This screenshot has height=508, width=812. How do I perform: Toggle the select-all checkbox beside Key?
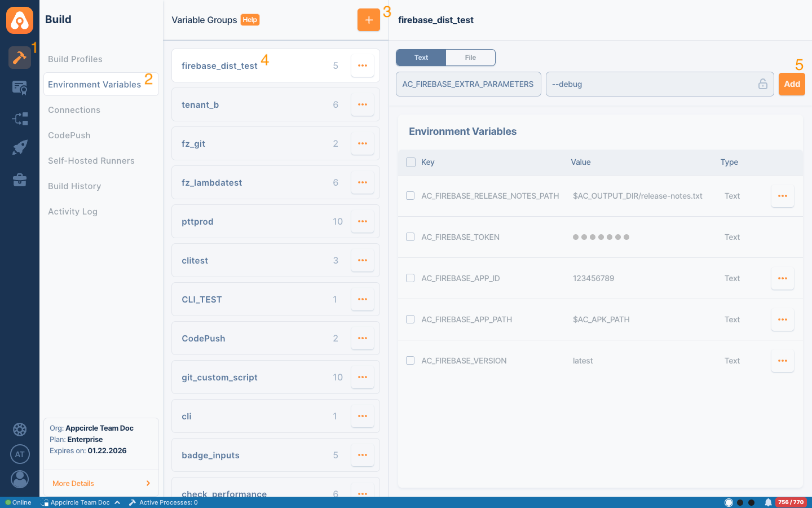[411, 163]
